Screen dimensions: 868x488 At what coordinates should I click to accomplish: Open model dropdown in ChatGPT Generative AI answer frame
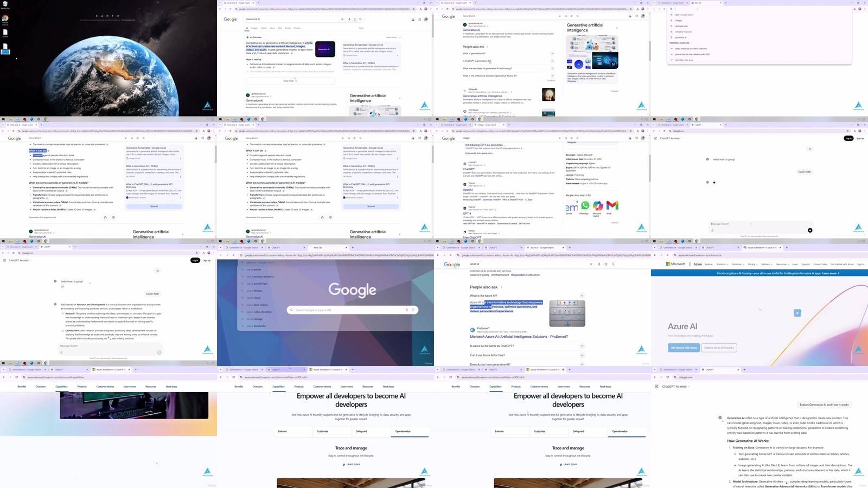675,387
